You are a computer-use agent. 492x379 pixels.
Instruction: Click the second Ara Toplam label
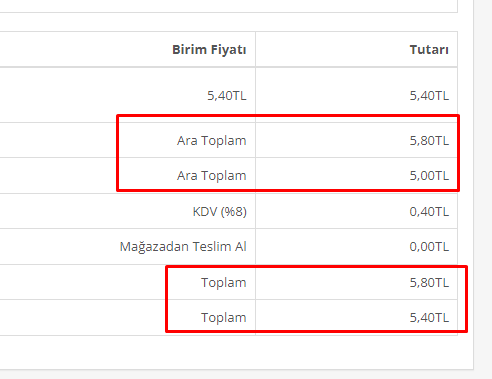[x=211, y=176]
